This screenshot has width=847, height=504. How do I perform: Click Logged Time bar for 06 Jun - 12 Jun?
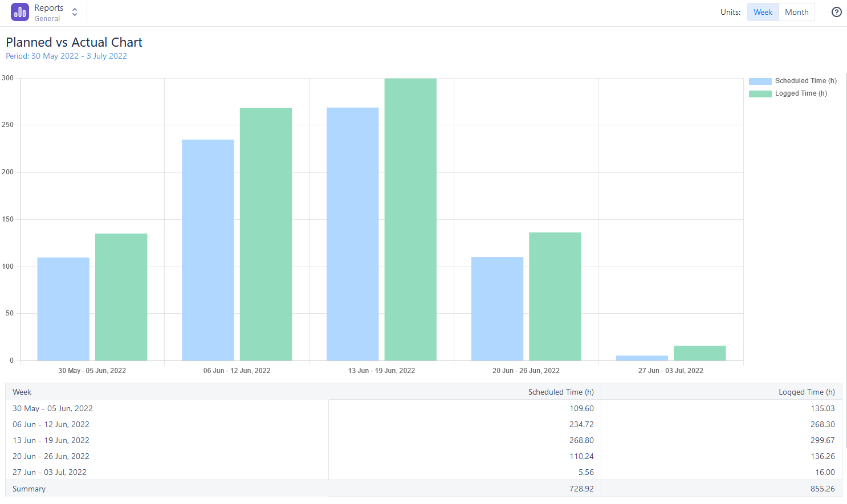[x=266, y=234]
